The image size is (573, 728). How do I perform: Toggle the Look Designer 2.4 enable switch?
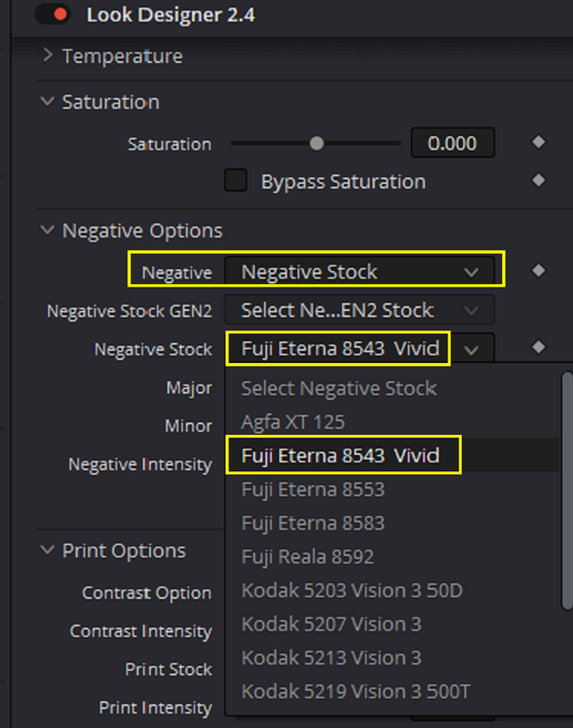point(53,15)
